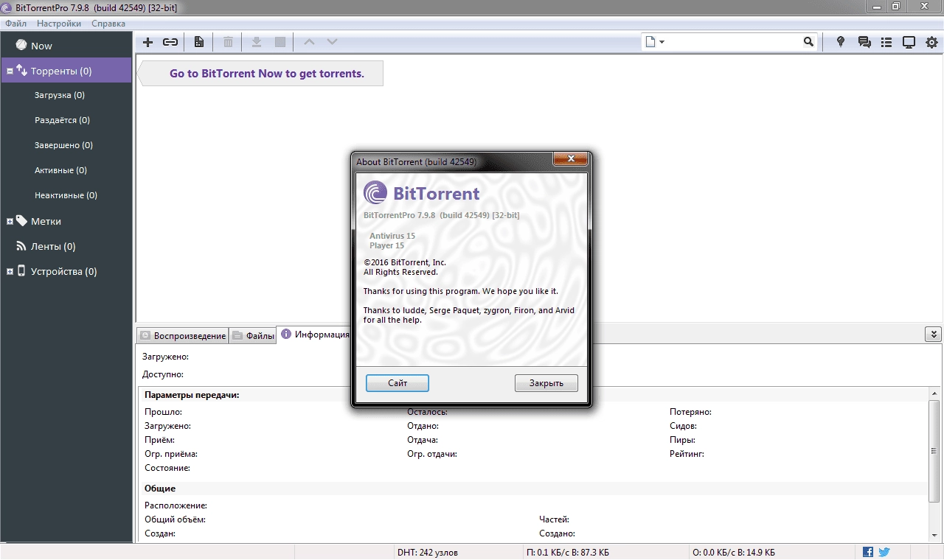The height and width of the screenshot is (560, 944).
Task: Select the Now item in sidebar
Action: point(66,46)
